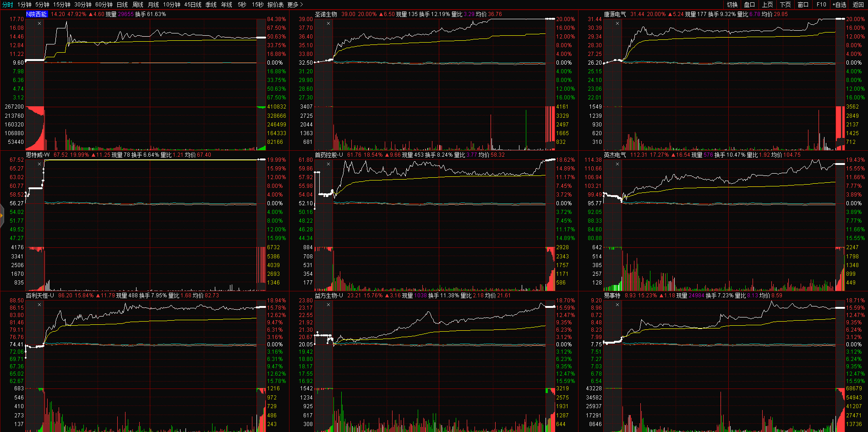Open the 更多 periods dropdown
Viewport: 868px width, 432px height.
tap(295, 5)
